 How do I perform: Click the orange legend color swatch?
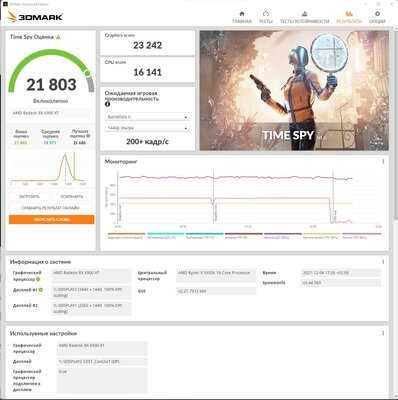[126, 234]
